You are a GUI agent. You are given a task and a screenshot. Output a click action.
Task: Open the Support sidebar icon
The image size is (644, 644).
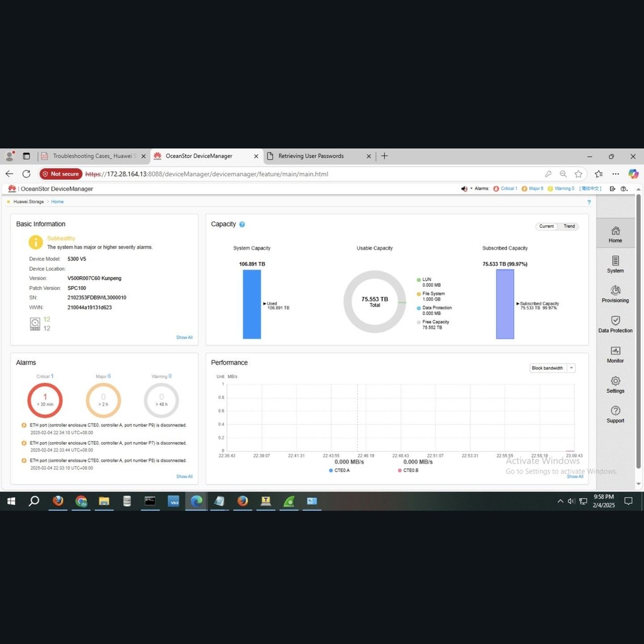click(615, 414)
